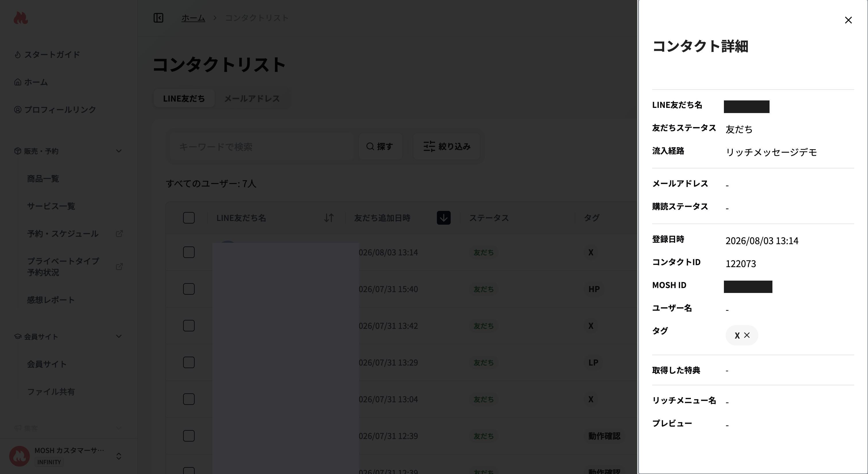Open ファイル共有 in the sidebar

click(51, 391)
